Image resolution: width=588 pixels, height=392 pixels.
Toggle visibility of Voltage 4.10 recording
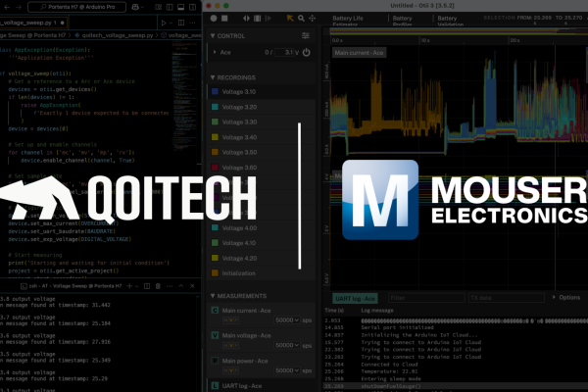pyautogui.click(x=215, y=243)
